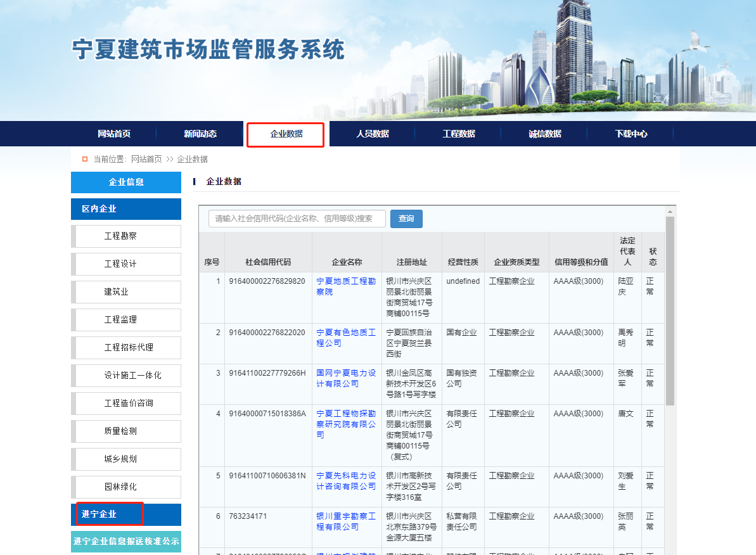Open the 诚信数据 navigation tab

point(545,134)
